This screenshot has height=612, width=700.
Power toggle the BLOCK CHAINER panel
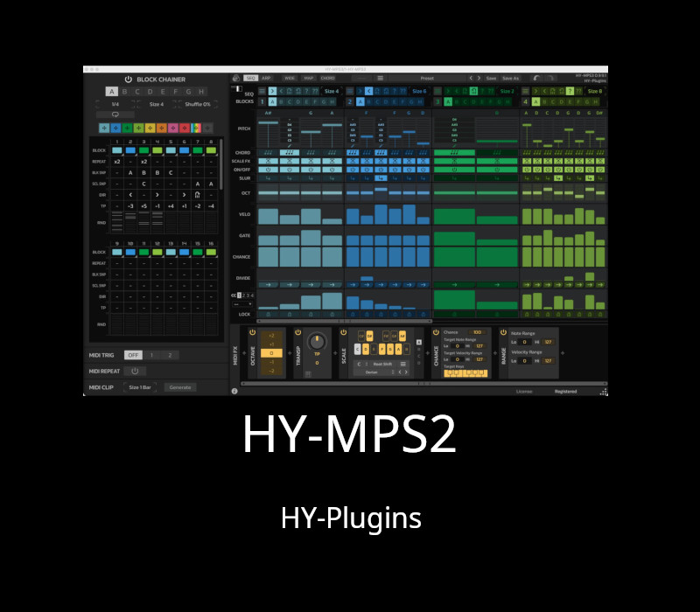click(128, 79)
